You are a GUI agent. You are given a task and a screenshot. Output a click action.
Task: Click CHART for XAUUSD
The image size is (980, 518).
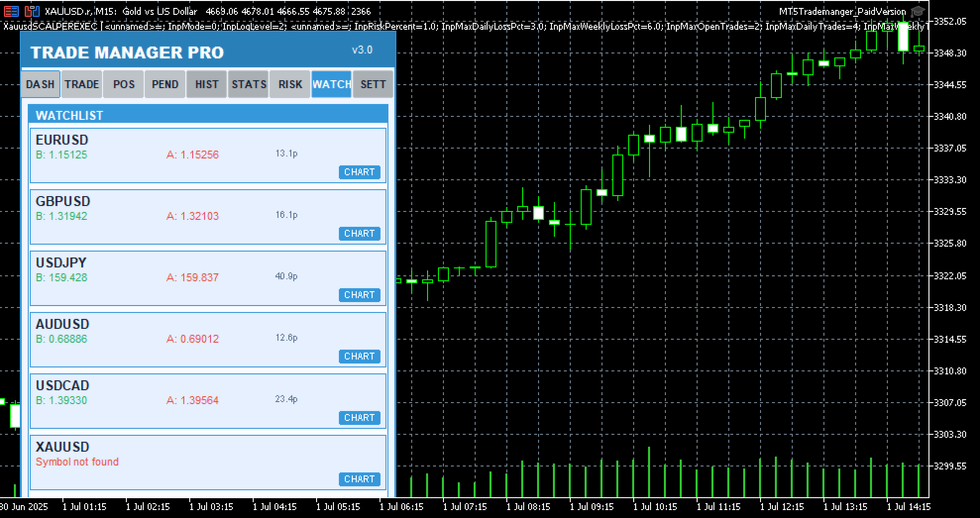[x=360, y=478]
